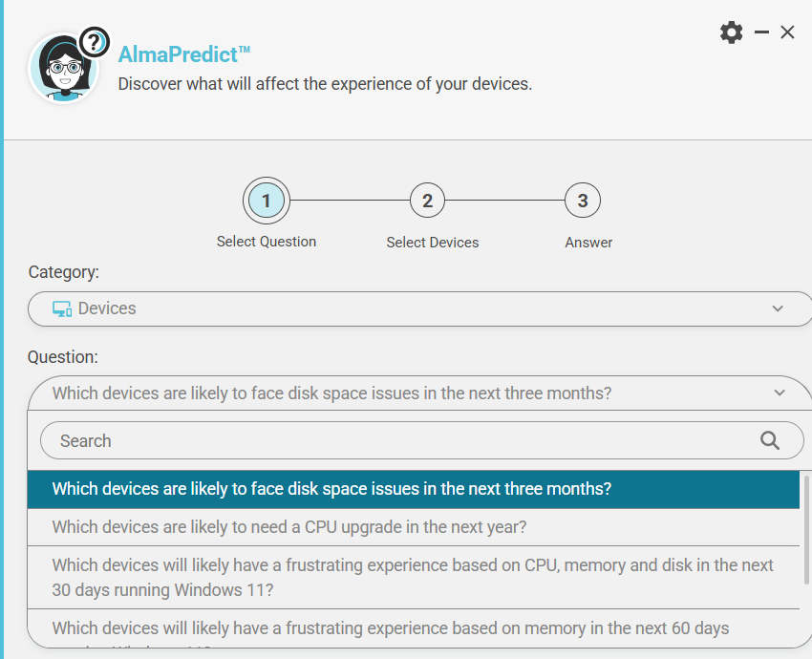Close the AlmaPredict panel
The height and width of the screenshot is (659, 812).
coord(787,32)
